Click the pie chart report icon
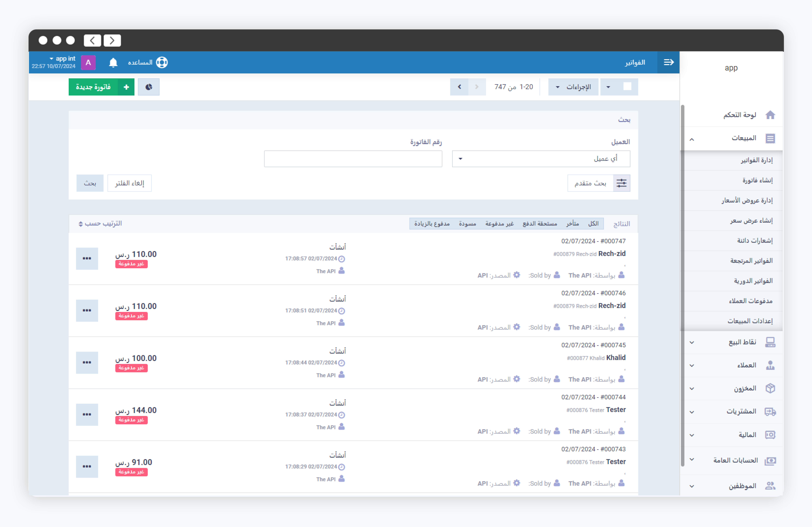This screenshot has width=812, height=527. [x=149, y=87]
